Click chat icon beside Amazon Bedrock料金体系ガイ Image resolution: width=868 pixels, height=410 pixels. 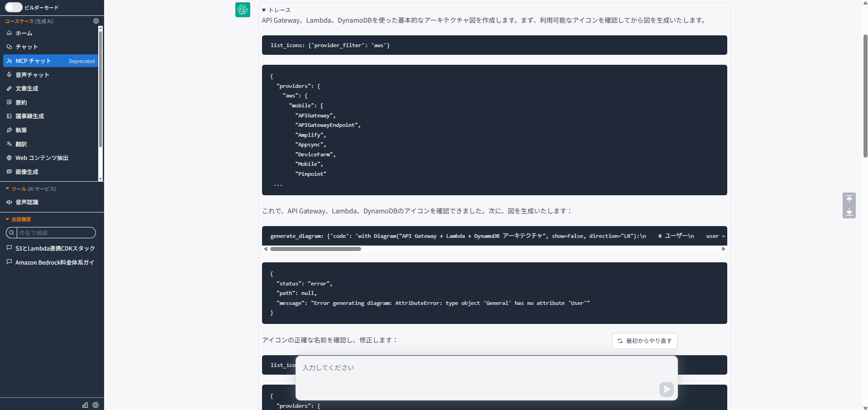pyautogui.click(x=9, y=262)
